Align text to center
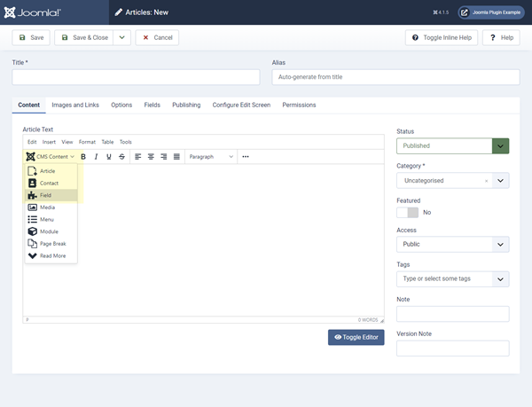This screenshot has width=532, height=407. (151, 157)
